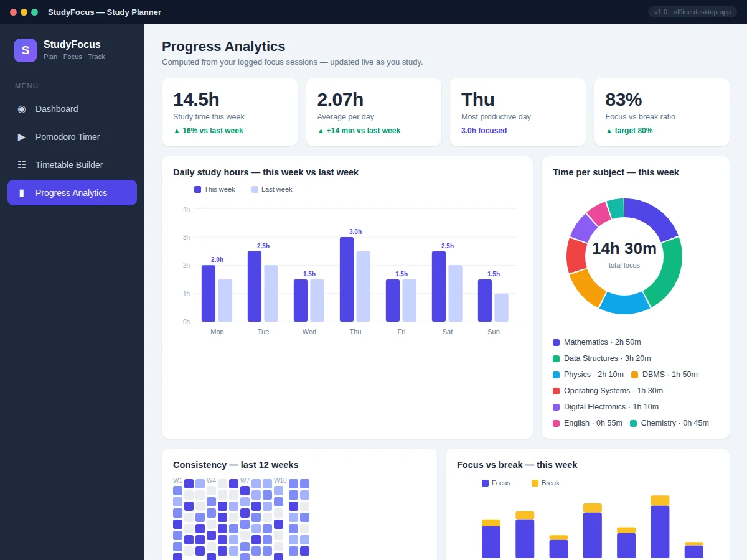This screenshot has width=747, height=560.
Task: Click Saturday's 2.5h this-week bar
Action: (439, 286)
